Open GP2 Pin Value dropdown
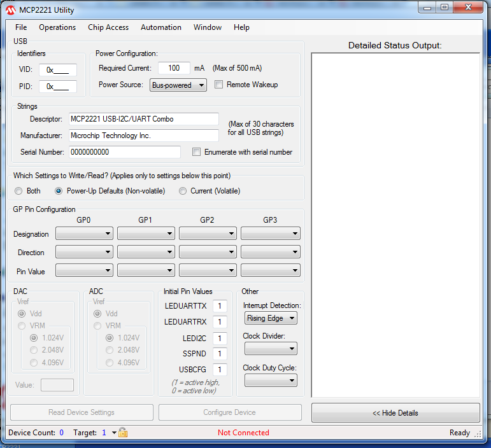Screen dimensions: 491x448 tap(208, 270)
